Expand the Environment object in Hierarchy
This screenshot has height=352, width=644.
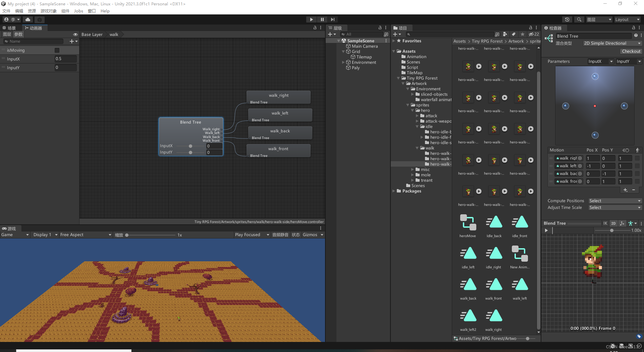[x=343, y=62]
